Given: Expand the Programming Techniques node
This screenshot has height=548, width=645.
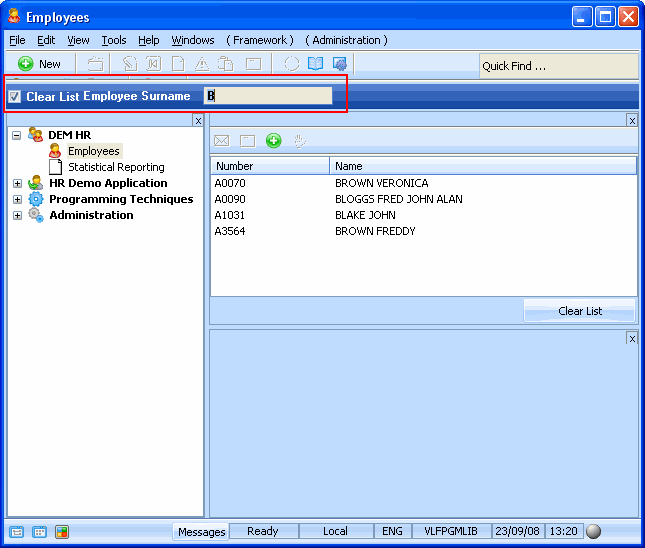Looking at the screenshot, I should click(x=17, y=199).
